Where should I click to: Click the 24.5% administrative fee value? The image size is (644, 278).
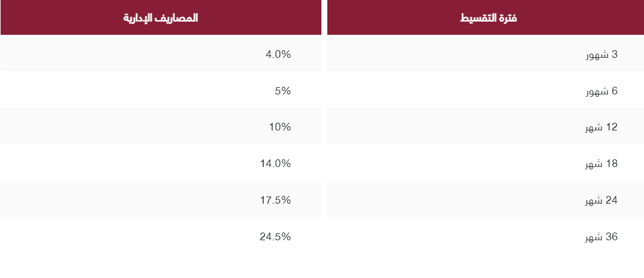coord(275,237)
